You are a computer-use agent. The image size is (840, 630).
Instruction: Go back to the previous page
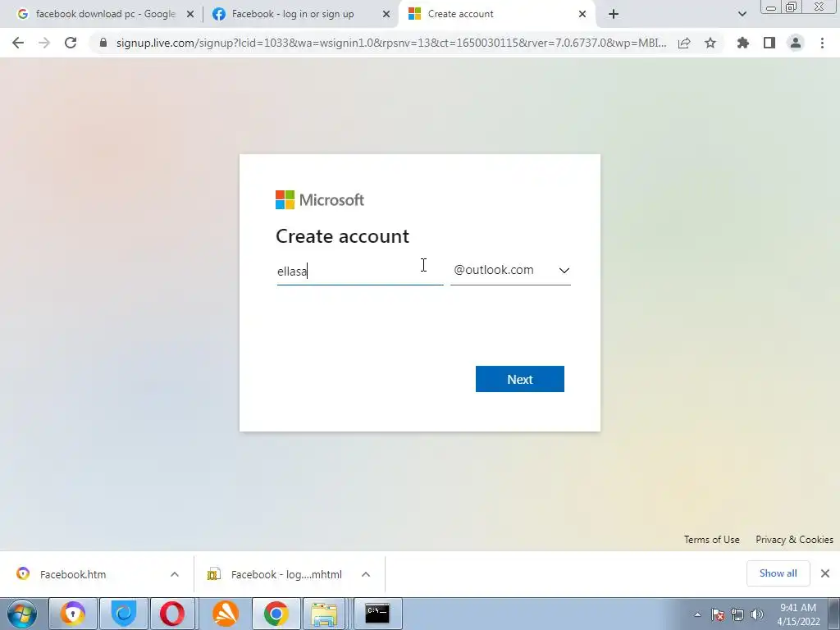click(18, 43)
